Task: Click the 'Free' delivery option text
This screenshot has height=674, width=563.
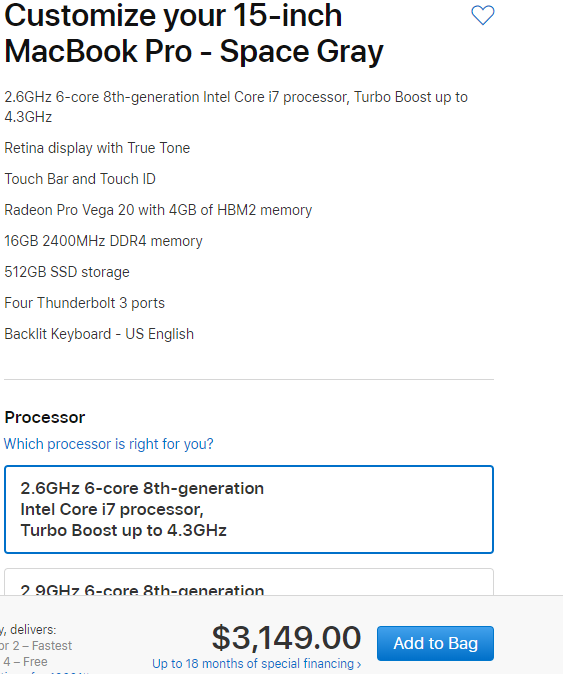Action: (x=35, y=662)
